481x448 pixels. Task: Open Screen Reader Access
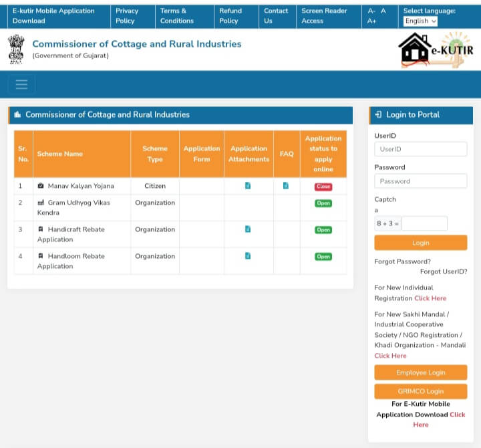pos(324,15)
